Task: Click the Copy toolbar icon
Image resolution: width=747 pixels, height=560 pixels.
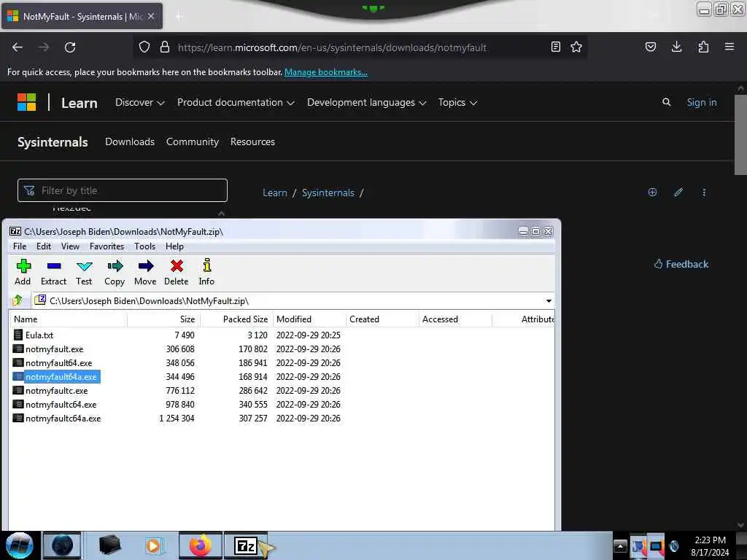Action: coord(115,272)
